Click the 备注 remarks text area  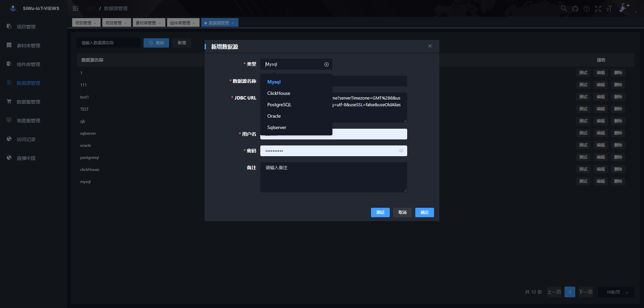[x=333, y=177]
